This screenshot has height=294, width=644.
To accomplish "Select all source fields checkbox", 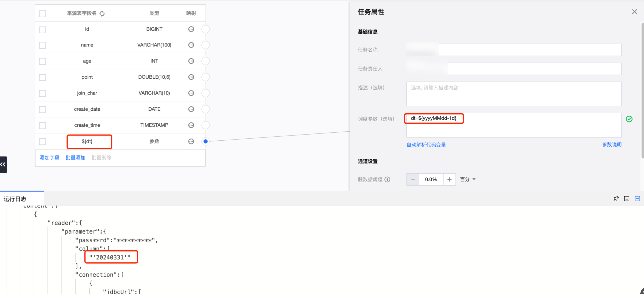I will click(42, 13).
